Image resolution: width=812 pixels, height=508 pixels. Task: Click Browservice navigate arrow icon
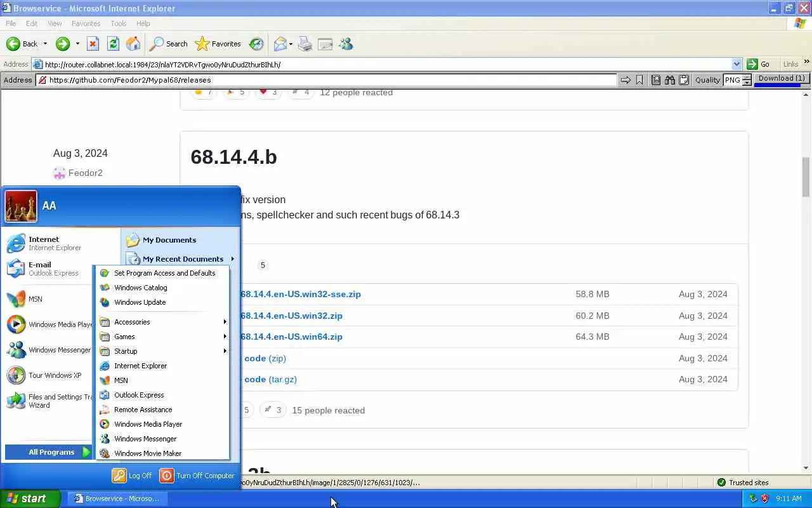click(x=625, y=80)
